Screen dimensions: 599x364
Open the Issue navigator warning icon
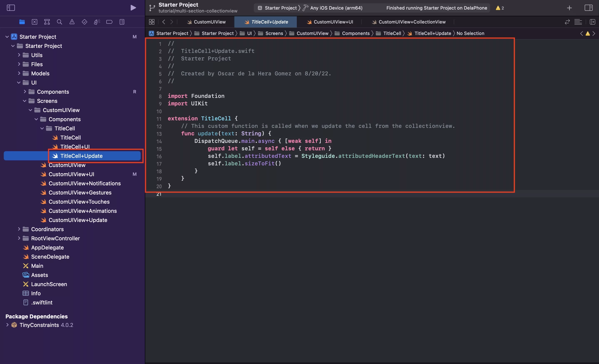[x=72, y=22]
